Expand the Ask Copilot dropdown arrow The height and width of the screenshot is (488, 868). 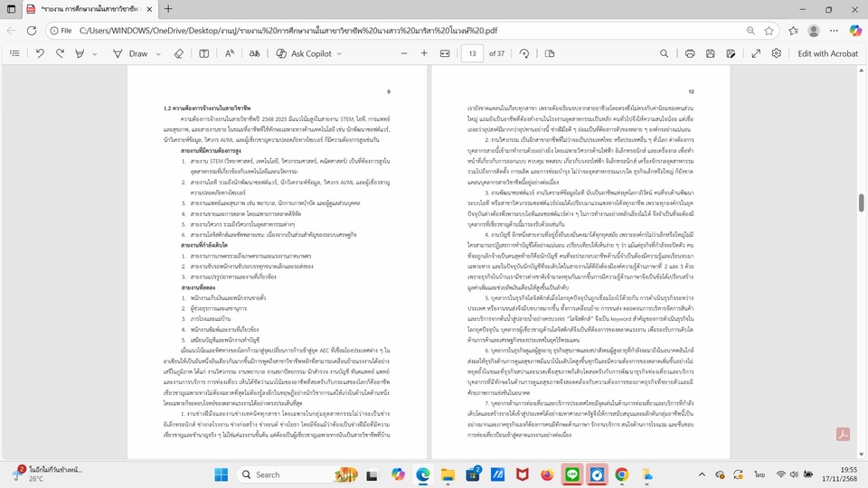pos(341,53)
